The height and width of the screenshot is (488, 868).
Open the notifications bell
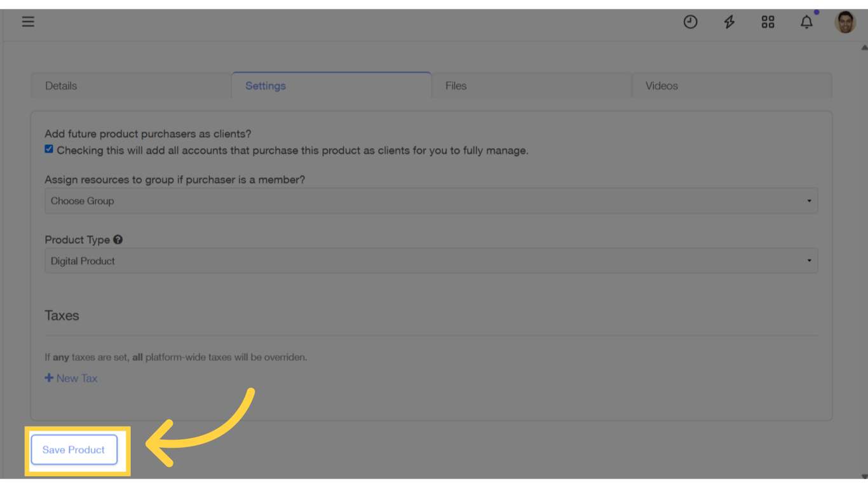point(806,22)
